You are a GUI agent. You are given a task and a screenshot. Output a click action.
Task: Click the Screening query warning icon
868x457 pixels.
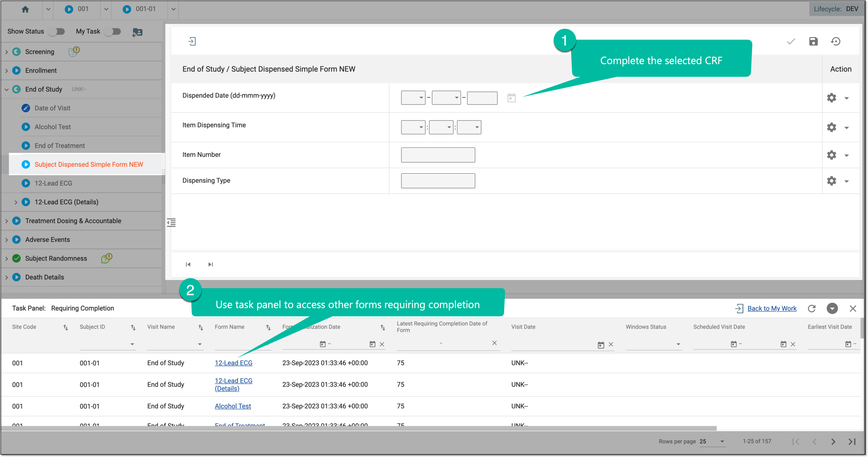pos(74,51)
